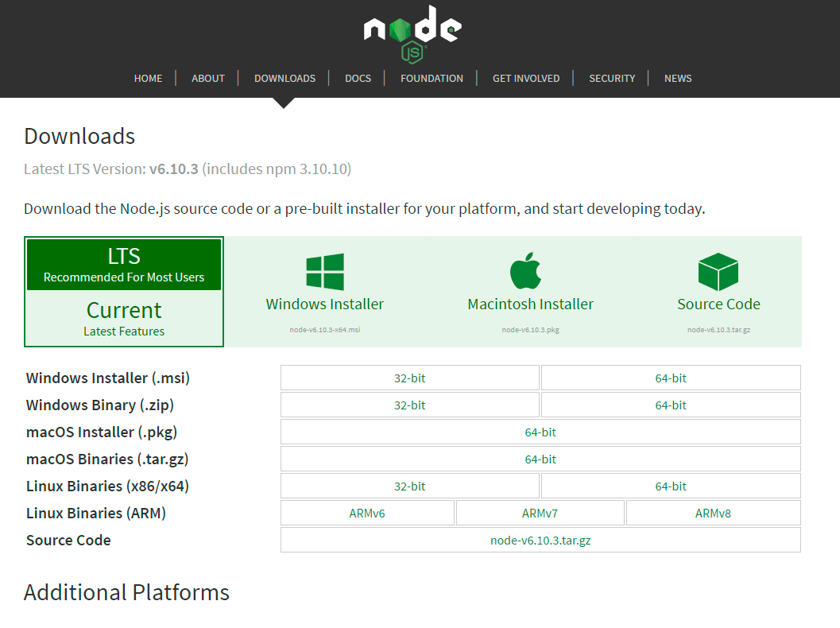
Task: Download Windows Binary (.zip) 64-bit
Action: pos(671,405)
